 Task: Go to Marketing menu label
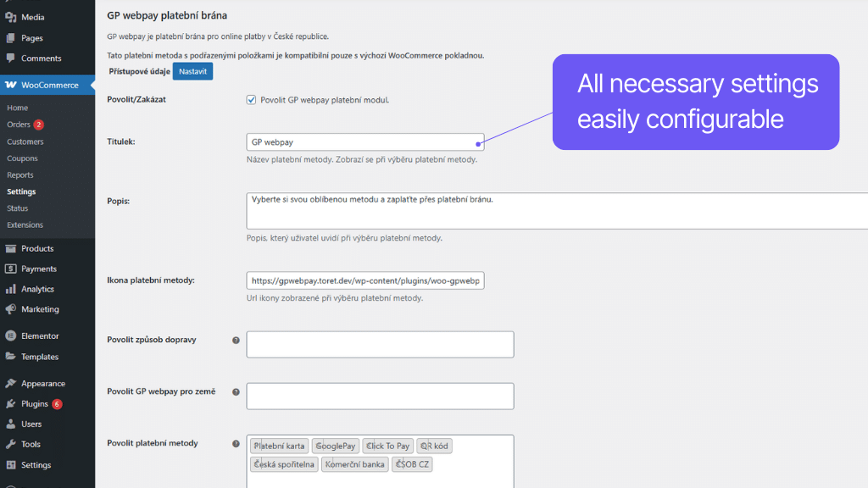coord(40,308)
